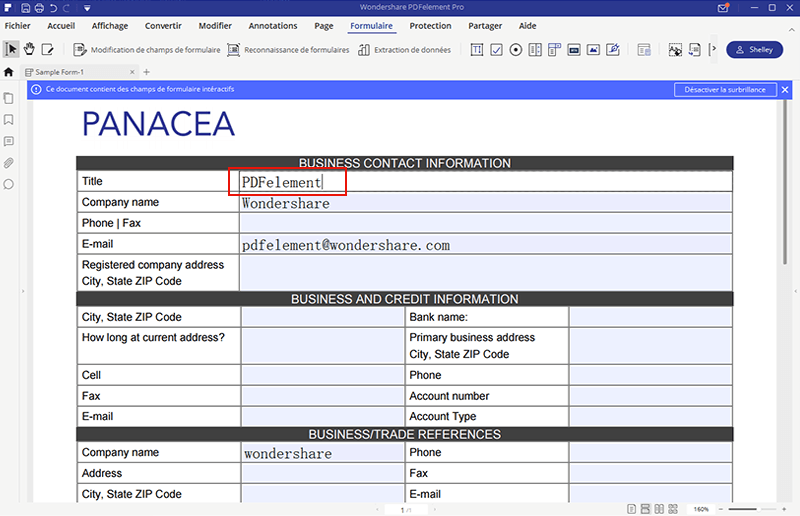Add a text field with the toolbar icon
This screenshot has height=516, width=800.
(477, 49)
